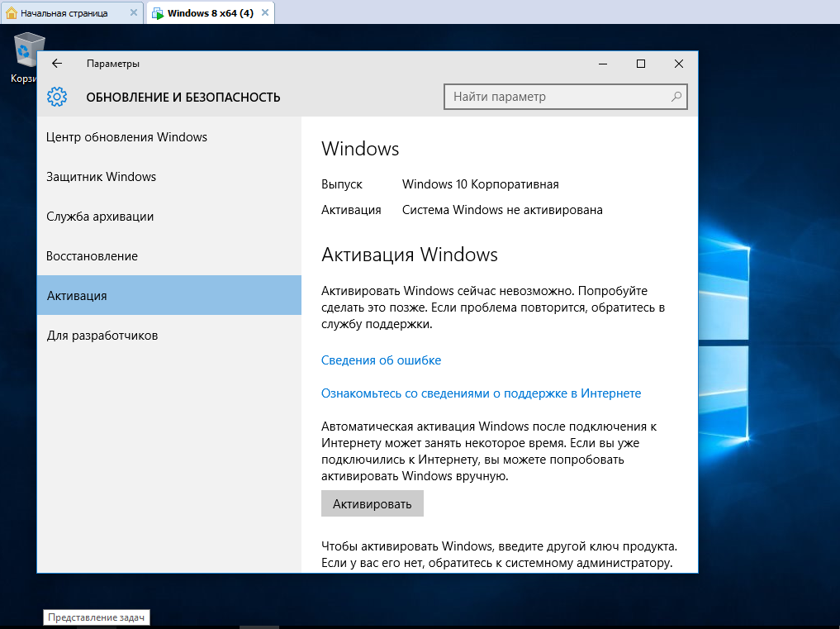The image size is (840, 629).
Task: Close the Windows 8 x64 (4) tab
Action: coord(264,13)
